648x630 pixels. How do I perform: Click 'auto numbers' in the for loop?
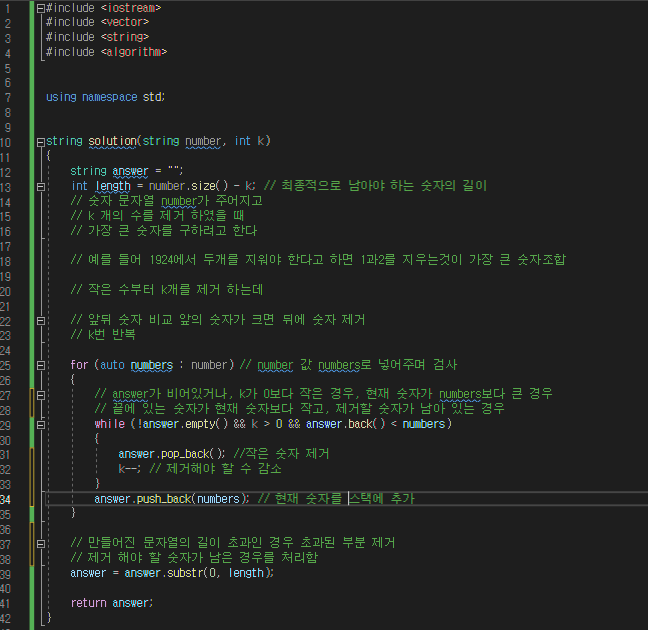(136, 365)
